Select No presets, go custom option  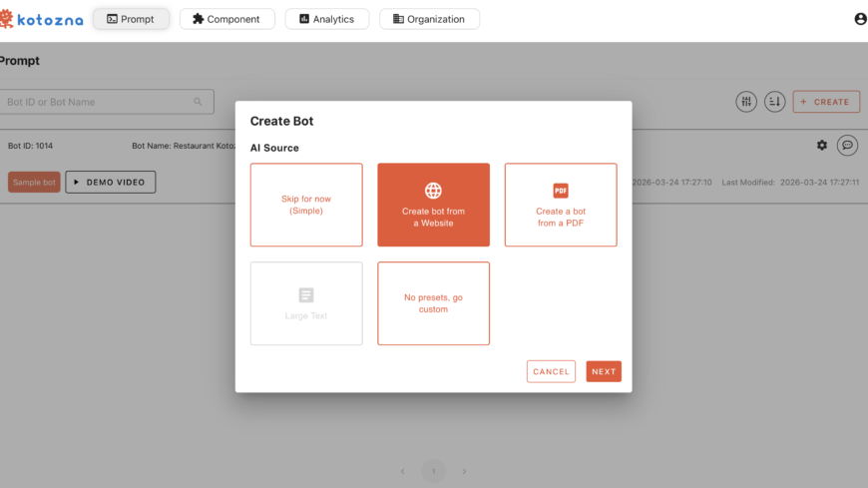(433, 303)
